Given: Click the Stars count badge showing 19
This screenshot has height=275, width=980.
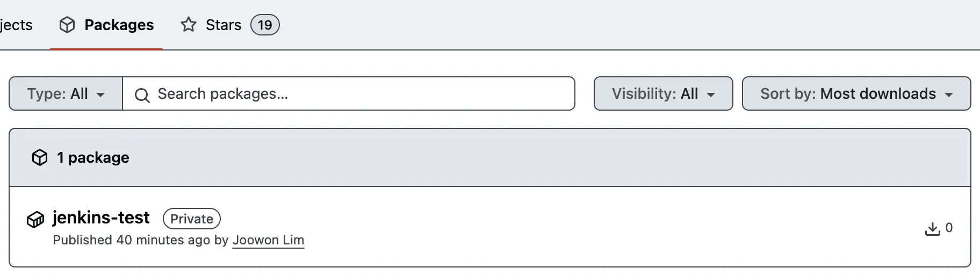Looking at the screenshot, I should tap(265, 25).
